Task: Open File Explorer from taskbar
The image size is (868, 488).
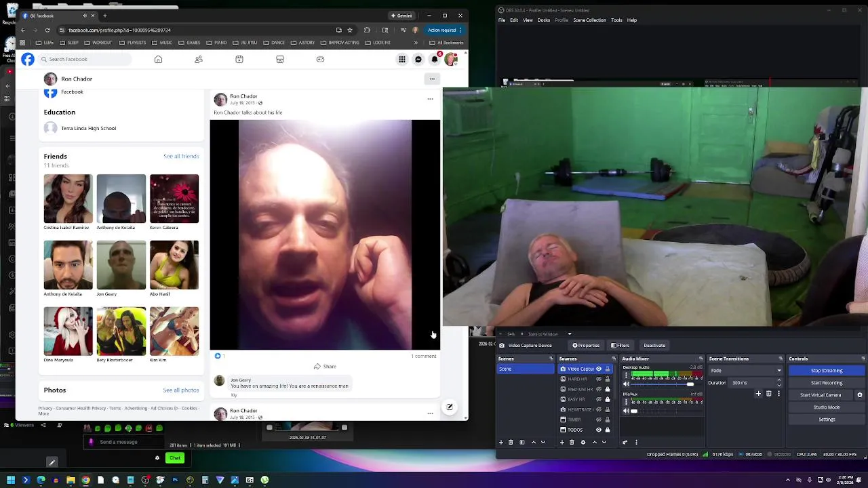Action: click(x=71, y=480)
